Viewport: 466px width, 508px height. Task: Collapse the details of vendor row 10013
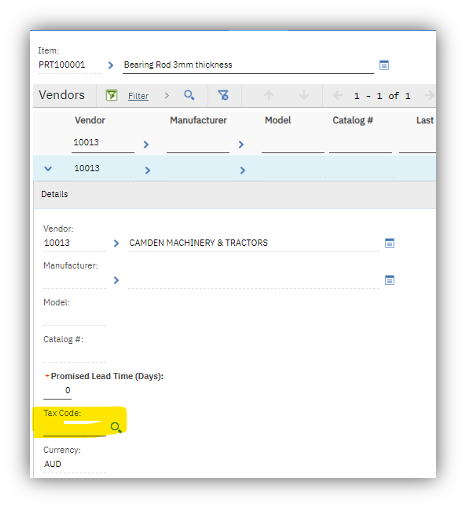pyautogui.click(x=48, y=169)
